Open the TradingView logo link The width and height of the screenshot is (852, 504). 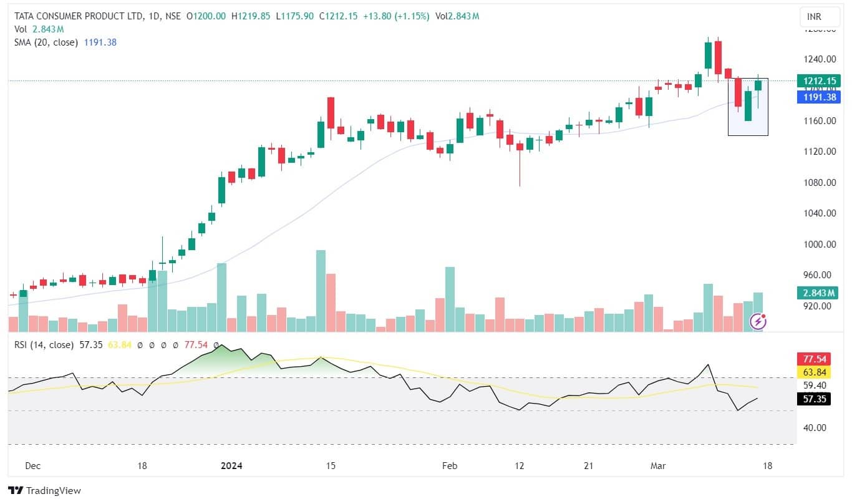point(44,491)
